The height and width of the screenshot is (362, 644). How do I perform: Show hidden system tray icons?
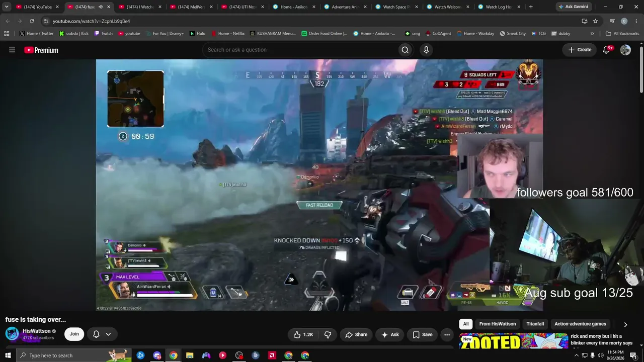pos(576,355)
